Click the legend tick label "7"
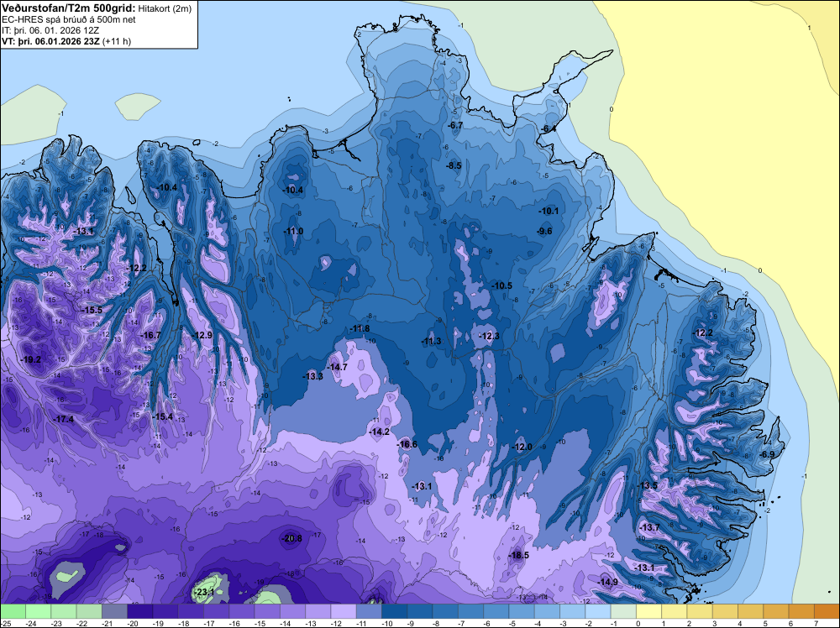Viewport: 840px width, 628px height. click(x=816, y=623)
